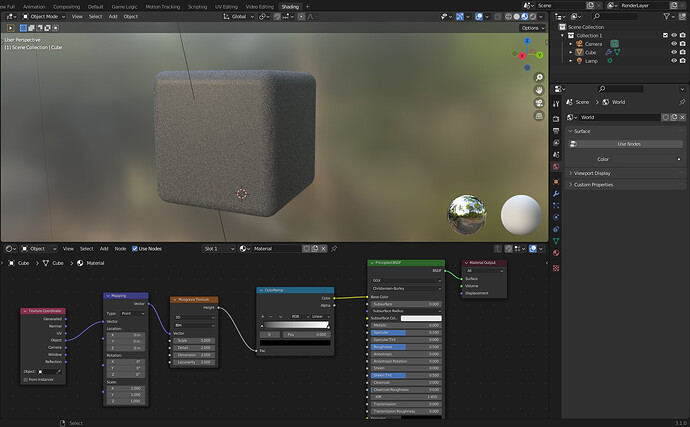Click the pan view hand icon
Image resolution: width=690 pixels, height=427 pixels.
[539, 90]
